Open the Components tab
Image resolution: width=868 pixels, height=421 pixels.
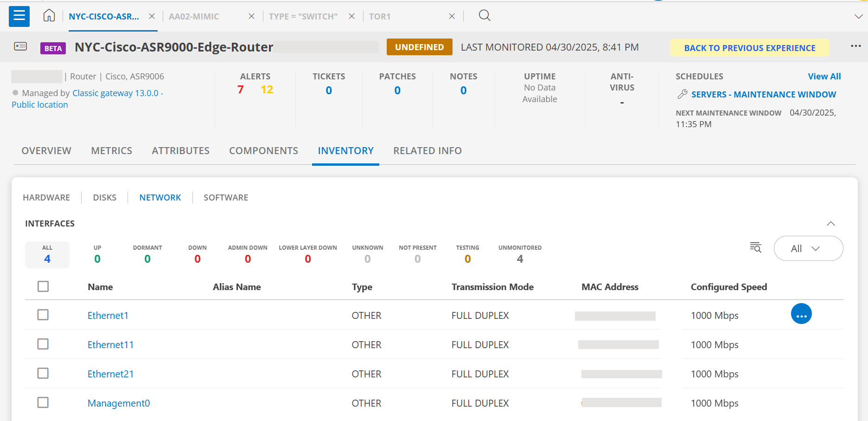click(264, 151)
